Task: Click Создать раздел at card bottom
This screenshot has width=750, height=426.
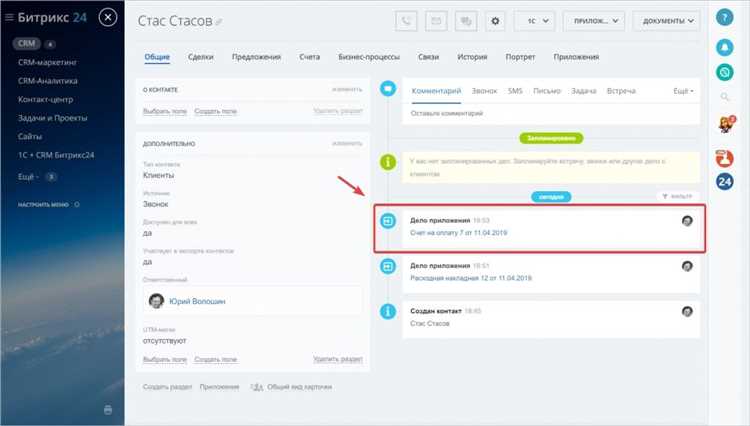Action: pos(167,387)
